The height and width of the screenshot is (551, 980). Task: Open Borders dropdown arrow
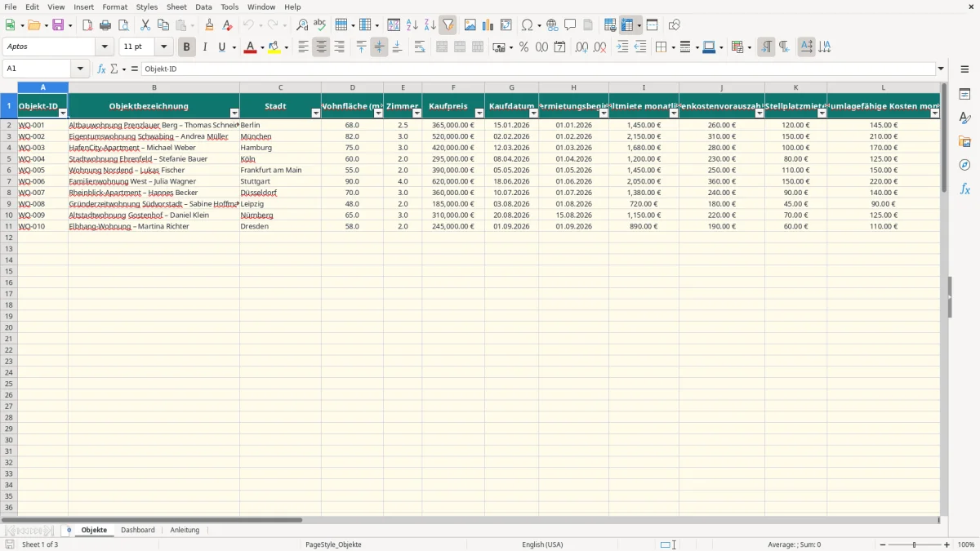pyautogui.click(x=672, y=47)
